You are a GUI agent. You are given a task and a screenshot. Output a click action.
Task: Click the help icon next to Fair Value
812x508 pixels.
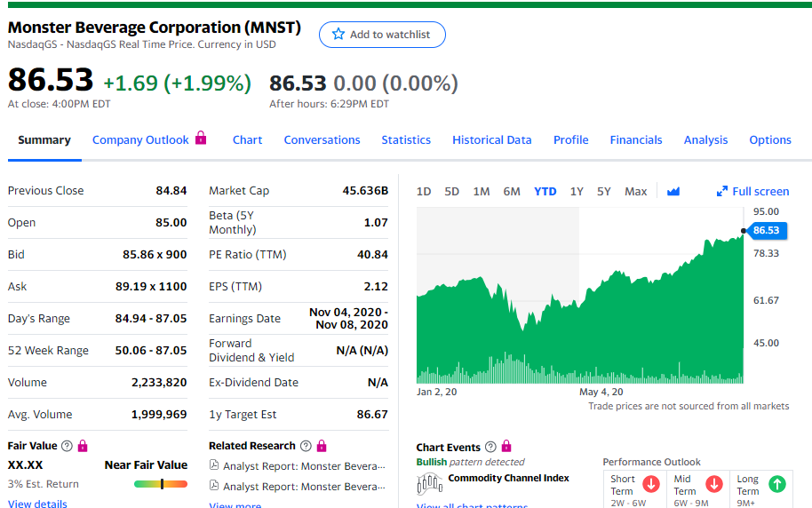point(68,446)
